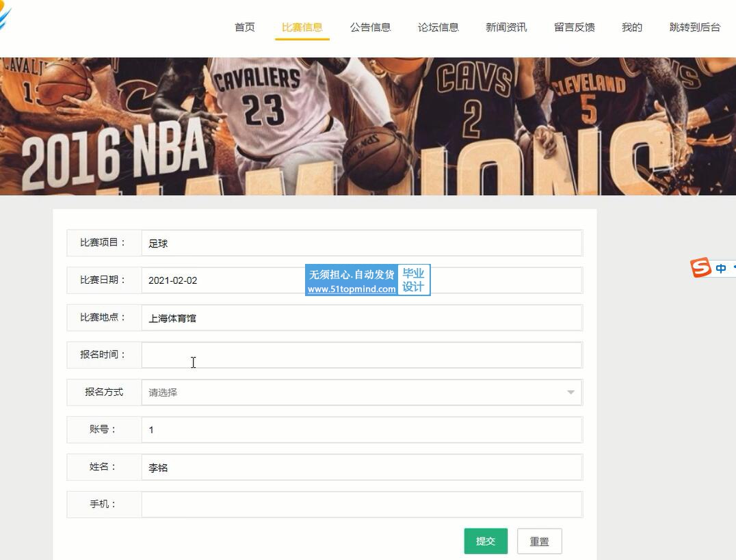Focus the 姓名 input field
The height and width of the screenshot is (560, 736).
[362, 467]
